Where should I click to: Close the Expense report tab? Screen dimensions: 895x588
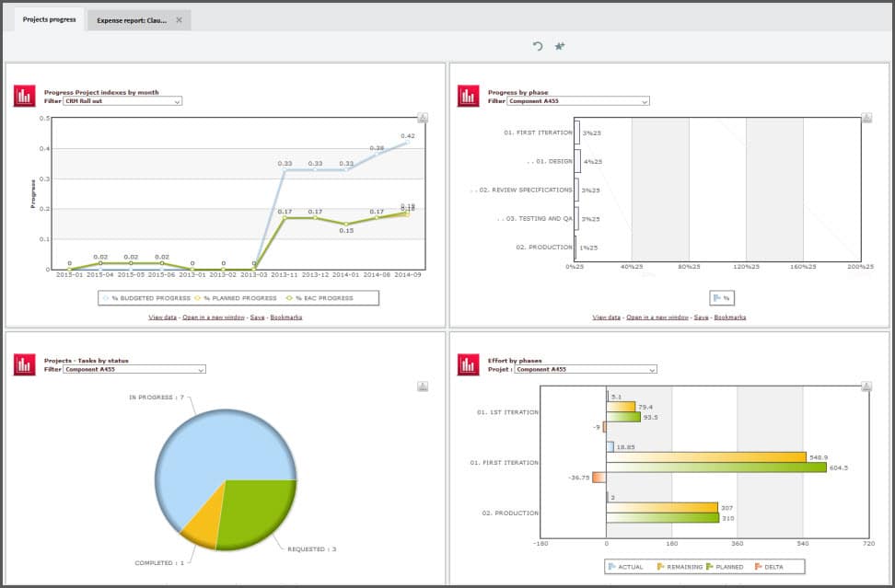(180, 19)
